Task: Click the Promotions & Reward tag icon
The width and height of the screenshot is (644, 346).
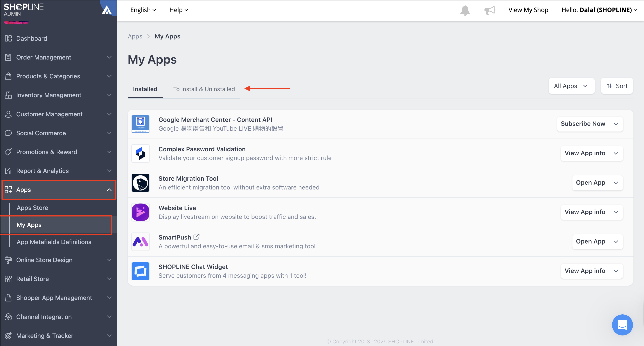Action: (8, 152)
